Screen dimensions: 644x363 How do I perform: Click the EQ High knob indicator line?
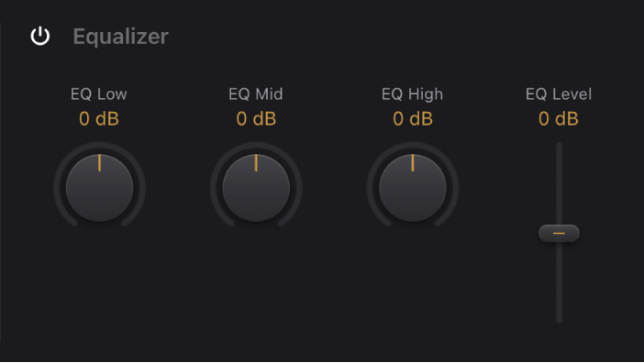[413, 163]
